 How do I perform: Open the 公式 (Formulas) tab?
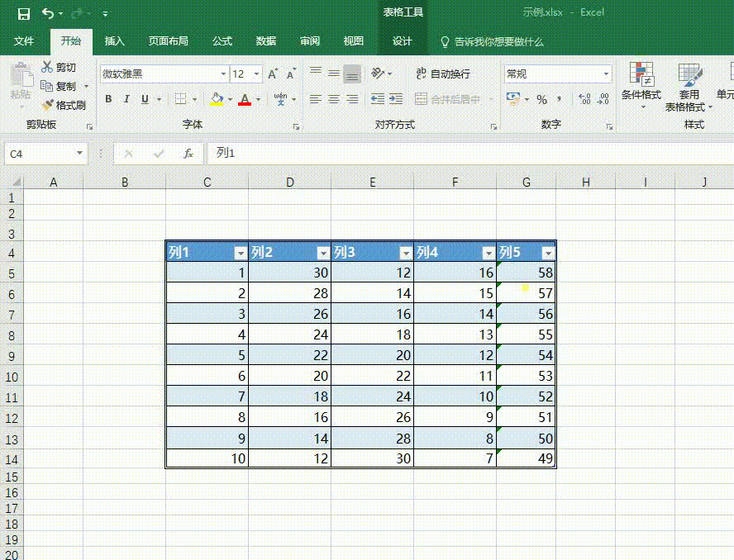tap(222, 41)
